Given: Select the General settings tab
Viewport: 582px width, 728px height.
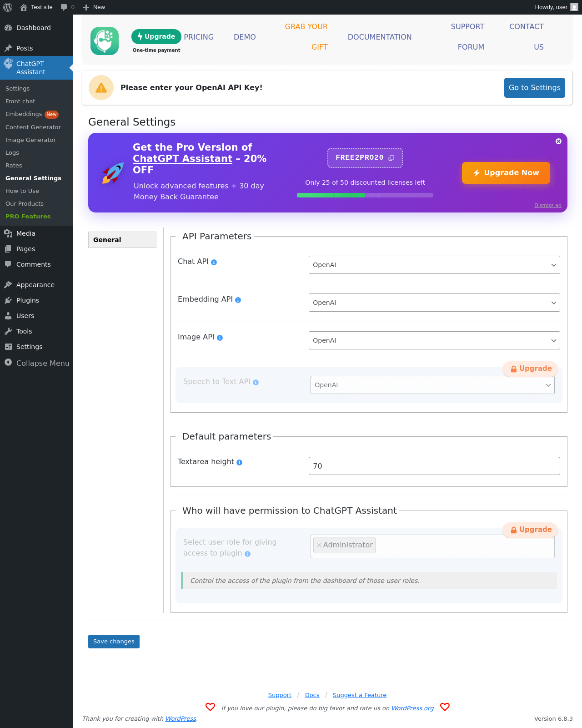Looking at the screenshot, I should (122, 240).
